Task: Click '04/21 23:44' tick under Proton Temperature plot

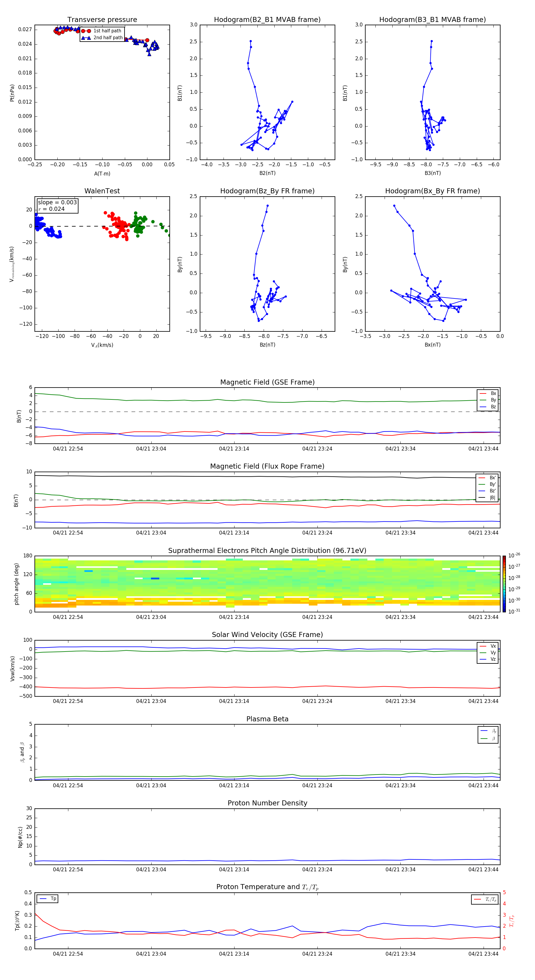Action: pos(483,954)
